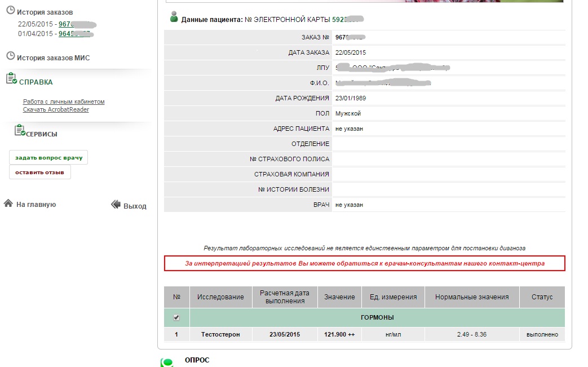Open the order dated 22/05/2015
The image size is (588, 367).
pos(76,25)
